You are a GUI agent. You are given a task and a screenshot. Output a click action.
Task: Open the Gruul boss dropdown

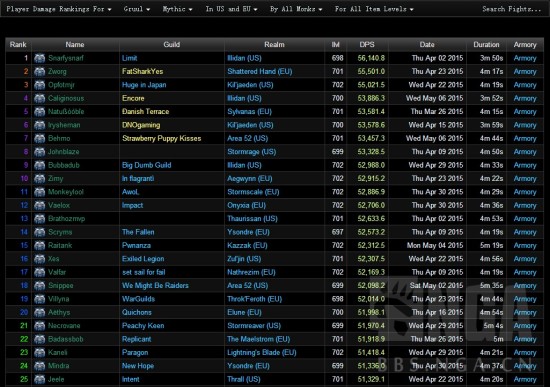click(x=137, y=9)
